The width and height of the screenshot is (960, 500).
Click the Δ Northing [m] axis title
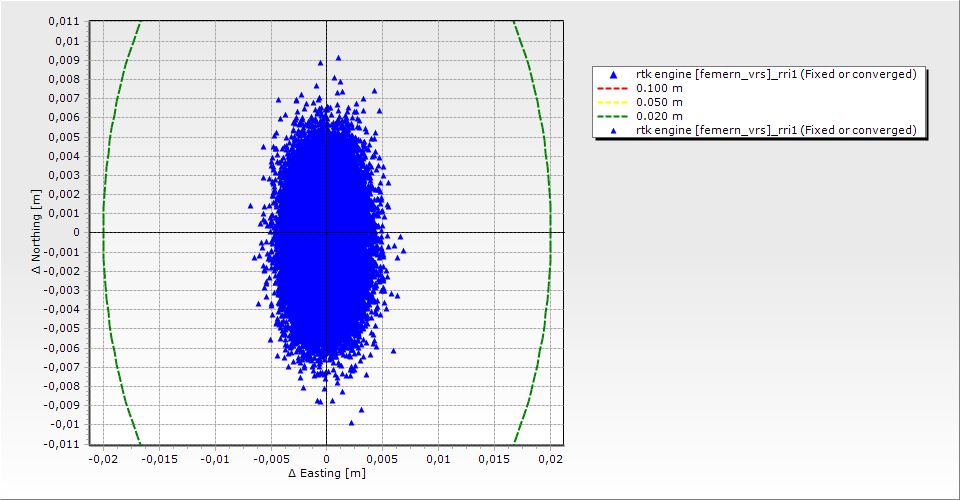pos(37,233)
